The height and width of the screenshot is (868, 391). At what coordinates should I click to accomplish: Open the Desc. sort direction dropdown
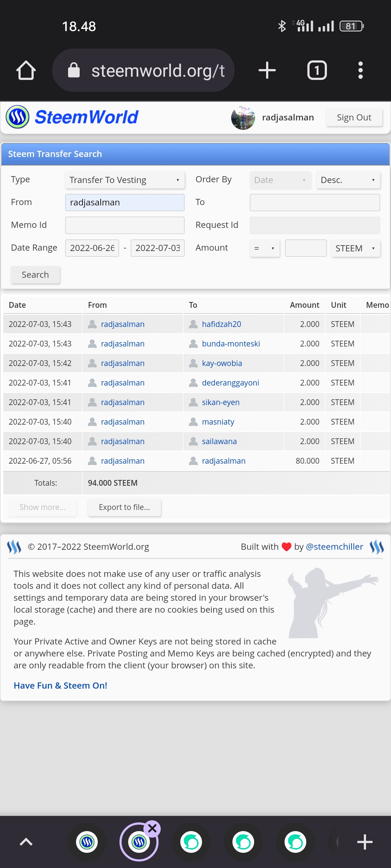click(348, 180)
